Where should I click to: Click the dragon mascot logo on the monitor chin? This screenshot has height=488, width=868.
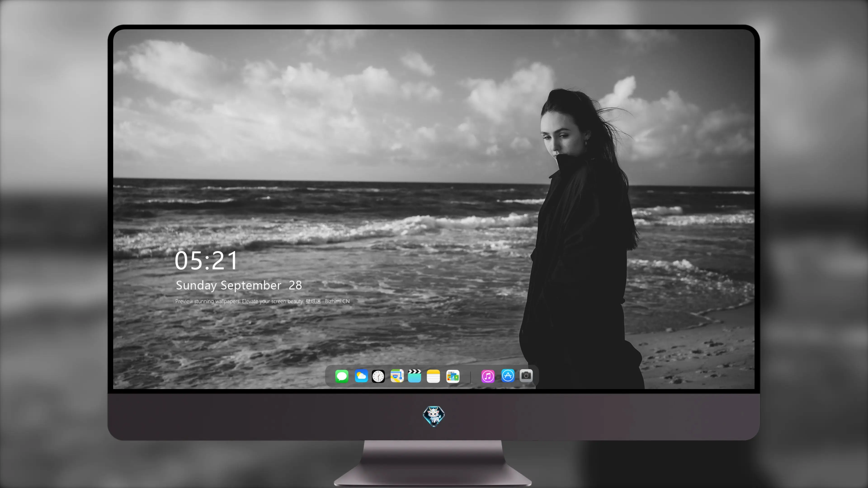click(x=434, y=416)
